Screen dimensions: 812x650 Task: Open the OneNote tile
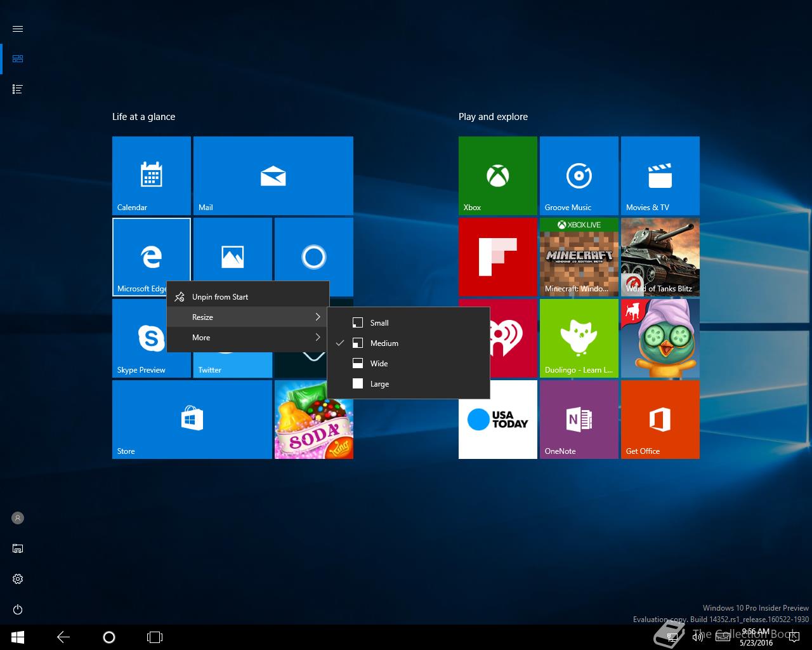[579, 420]
